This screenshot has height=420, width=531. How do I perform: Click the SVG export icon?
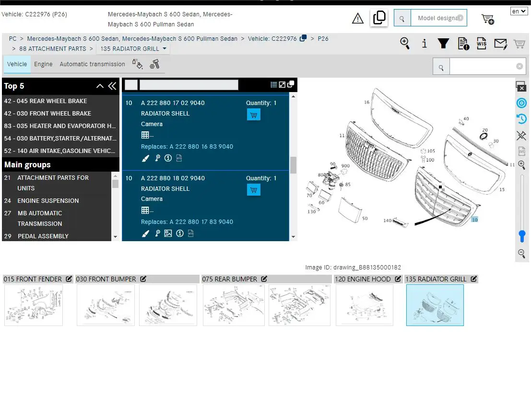521,151
